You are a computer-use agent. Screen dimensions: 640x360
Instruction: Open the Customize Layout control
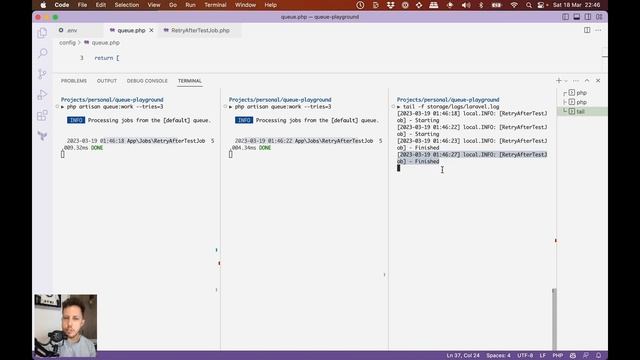(599, 17)
